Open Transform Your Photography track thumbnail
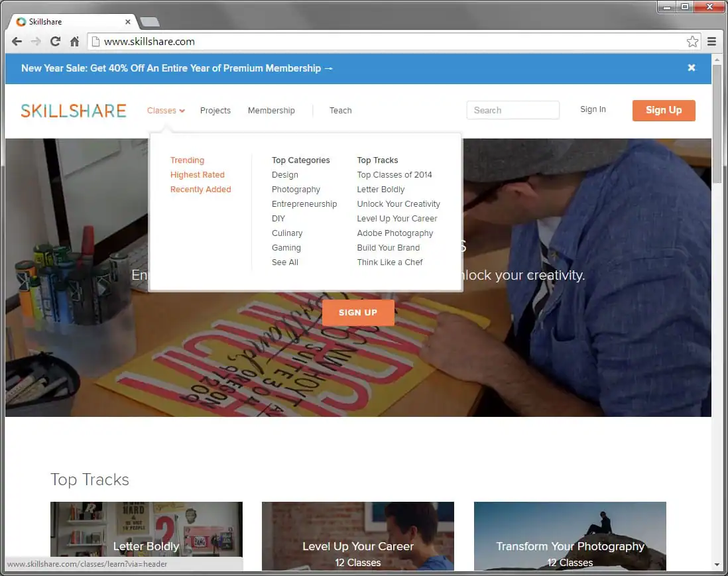The image size is (728, 576). pos(570,536)
